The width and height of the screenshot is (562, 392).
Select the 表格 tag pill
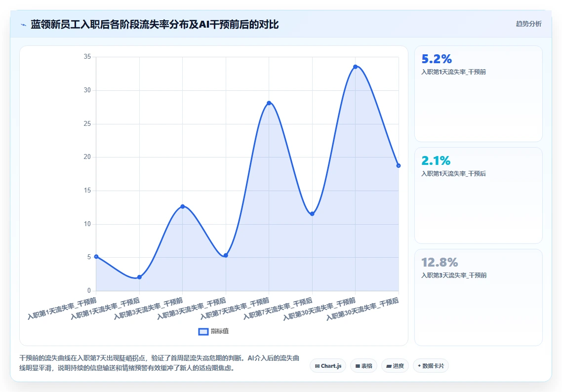tap(363, 366)
